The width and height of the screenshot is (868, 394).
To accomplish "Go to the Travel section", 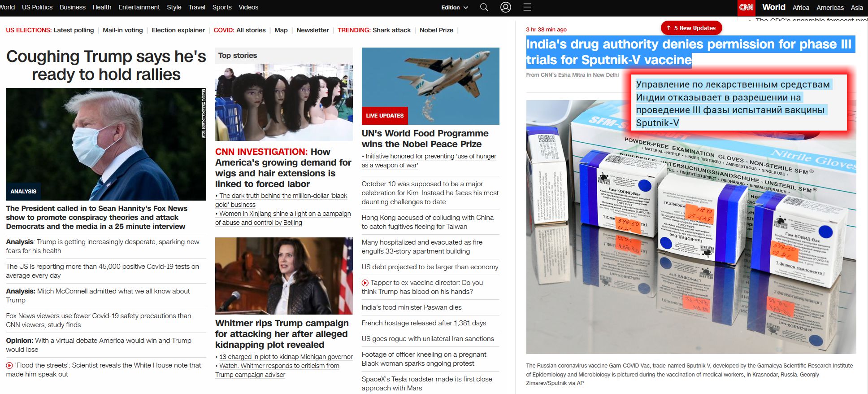I will coord(197,7).
